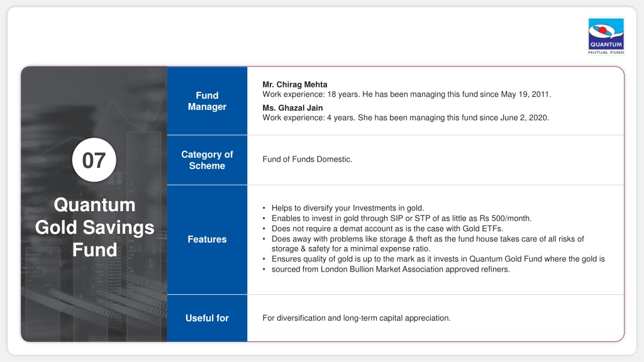Click the Features label cell
Viewport: 644px width, 362px height.
coord(207,239)
